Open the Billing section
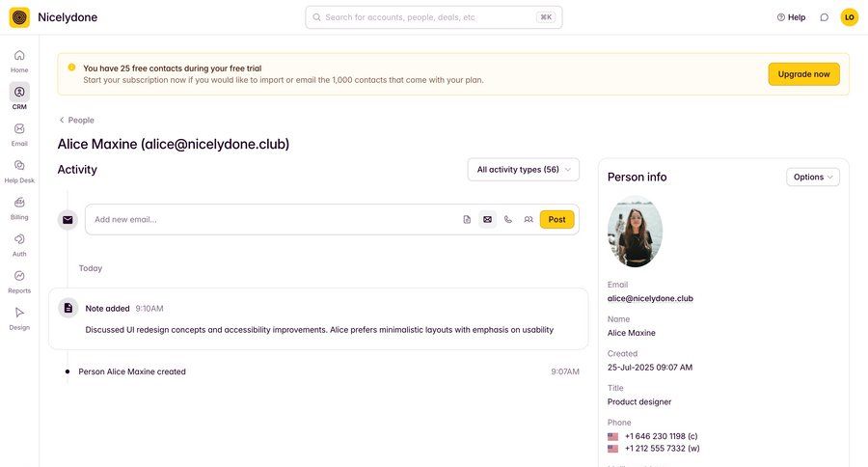 pyautogui.click(x=19, y=207)
